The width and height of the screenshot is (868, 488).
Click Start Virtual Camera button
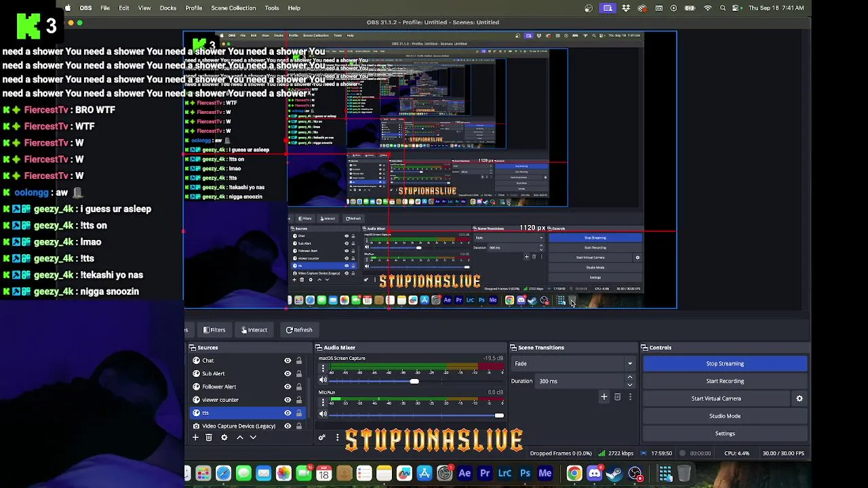(x=716, y=399)
